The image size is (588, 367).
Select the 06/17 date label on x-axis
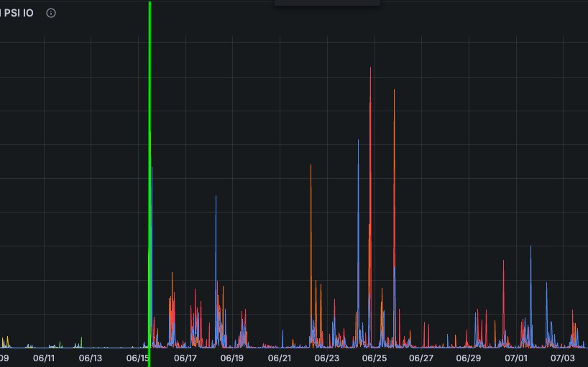point(185,358)
